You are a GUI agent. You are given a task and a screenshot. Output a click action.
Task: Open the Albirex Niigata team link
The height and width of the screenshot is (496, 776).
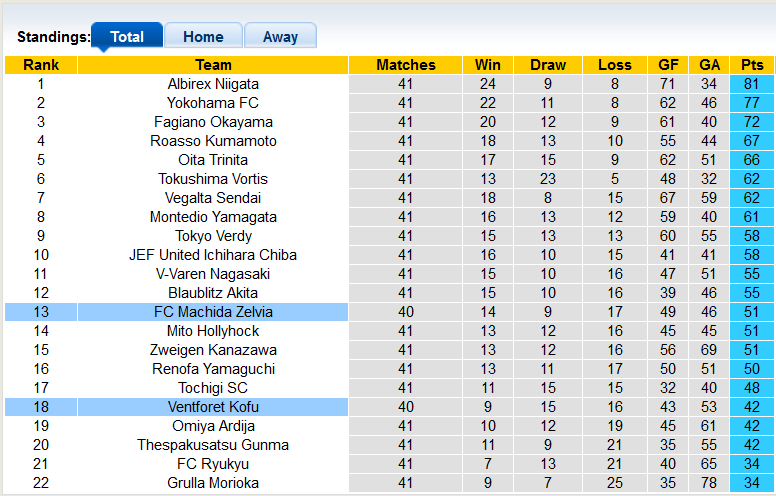click(x=213, y=84)
